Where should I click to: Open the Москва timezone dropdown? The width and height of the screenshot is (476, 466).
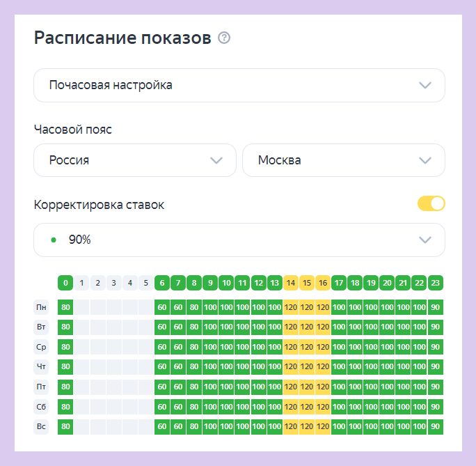343,160
